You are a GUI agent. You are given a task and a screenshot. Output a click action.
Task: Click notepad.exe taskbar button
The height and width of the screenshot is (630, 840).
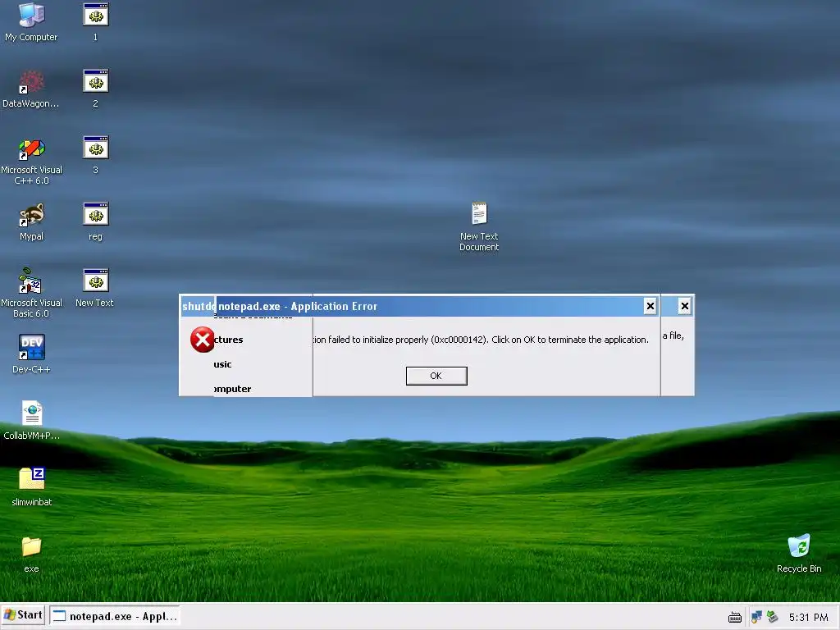click(114, 616)
